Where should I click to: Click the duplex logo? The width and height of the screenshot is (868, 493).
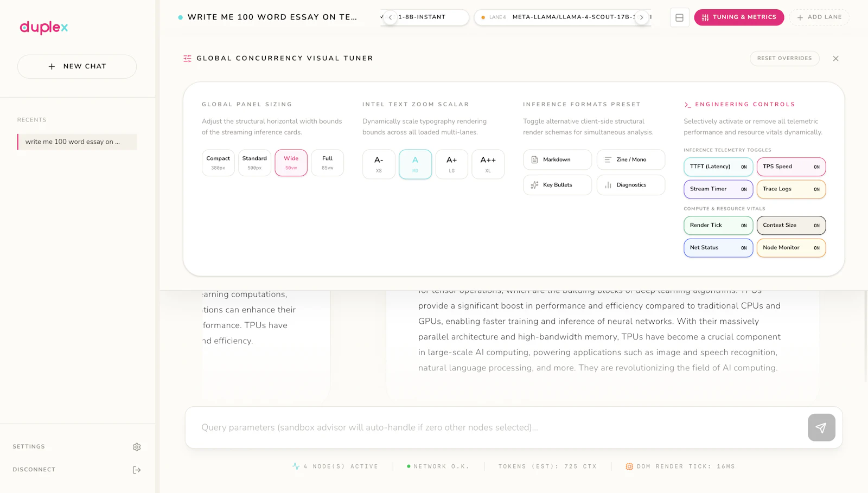pos(44,27)
